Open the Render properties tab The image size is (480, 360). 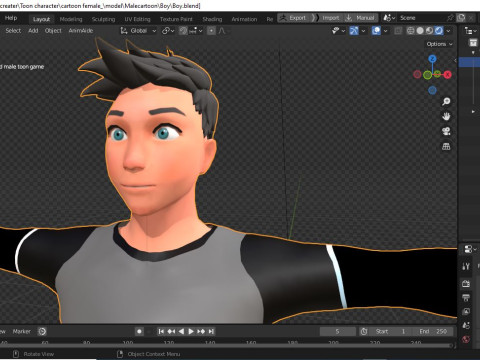tap(466, 284)
